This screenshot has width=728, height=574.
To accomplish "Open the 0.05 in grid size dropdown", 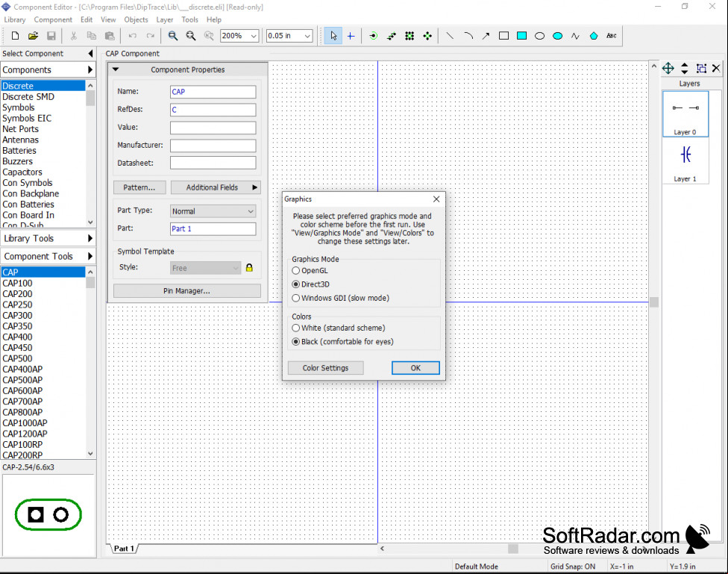I will coord(307,36).
